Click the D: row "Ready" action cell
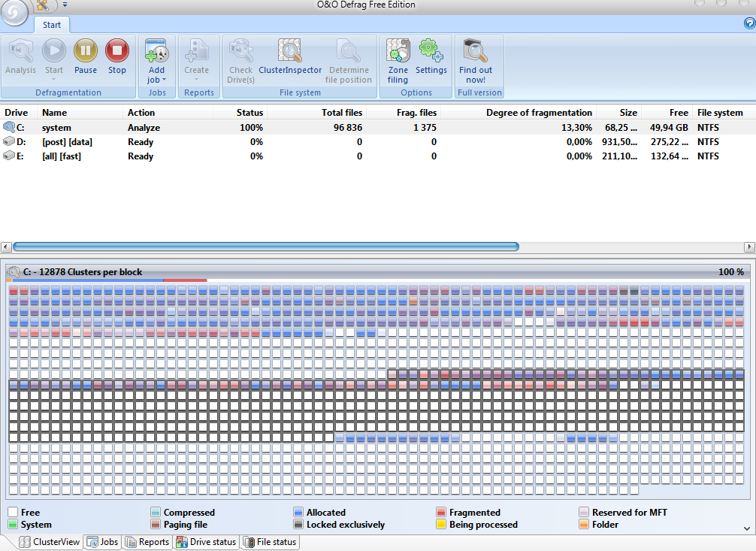This screenshot has height=551, width=756. tap(141, 142)
